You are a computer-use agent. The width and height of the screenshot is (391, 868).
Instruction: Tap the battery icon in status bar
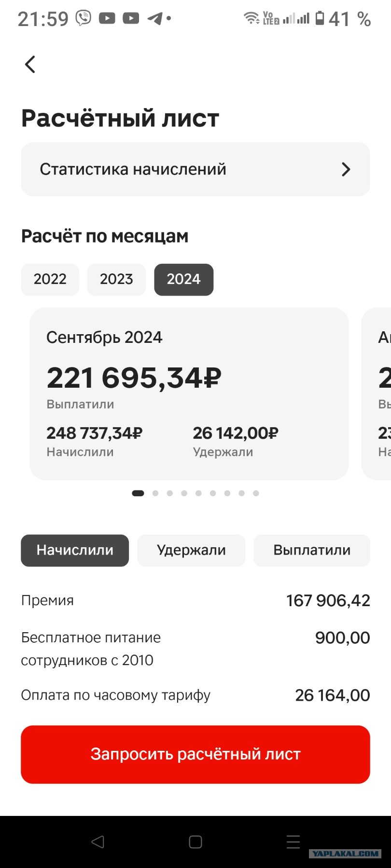(320, 18)
